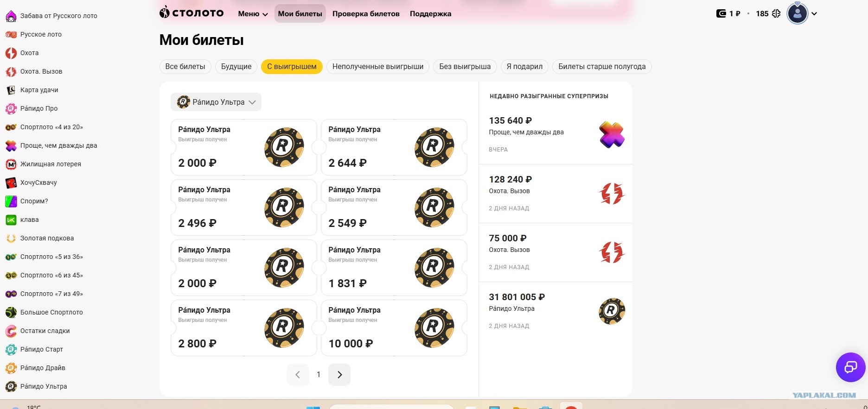
Task: Show the Будущие tickets filter
Action: (x=236, y=67)
